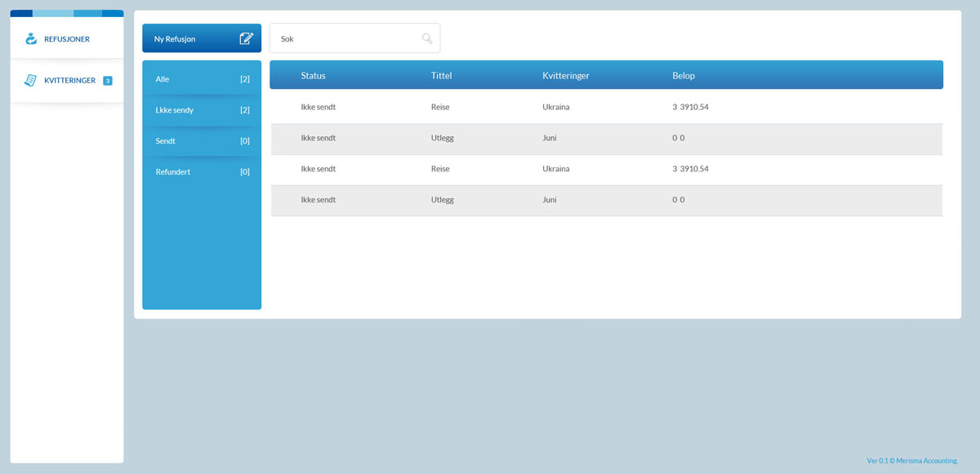The width and height of the screenshot is (980, 474).
Task: Select the Alle filter tab
Action: tap(202, 79)
